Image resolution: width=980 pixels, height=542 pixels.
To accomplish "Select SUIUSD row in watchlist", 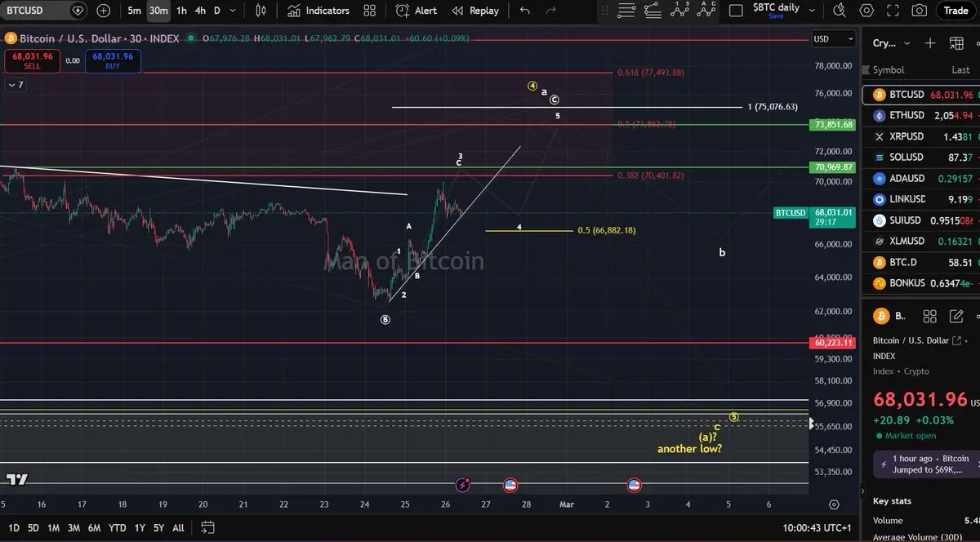I will point(921,220).
